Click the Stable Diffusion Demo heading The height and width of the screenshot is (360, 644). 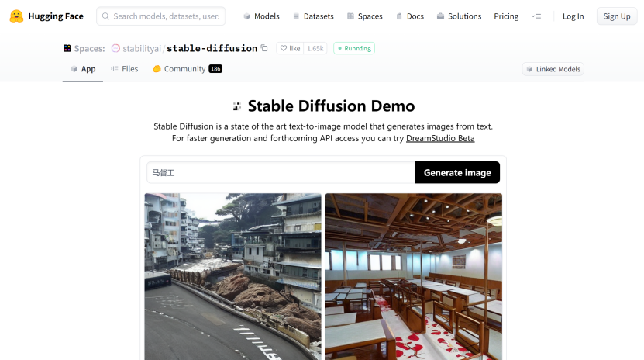pyautogui.click(x=331, y=106)
